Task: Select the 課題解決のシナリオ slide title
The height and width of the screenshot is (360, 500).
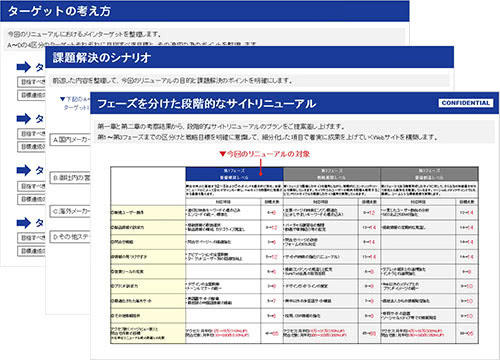Action: point(102,58)
